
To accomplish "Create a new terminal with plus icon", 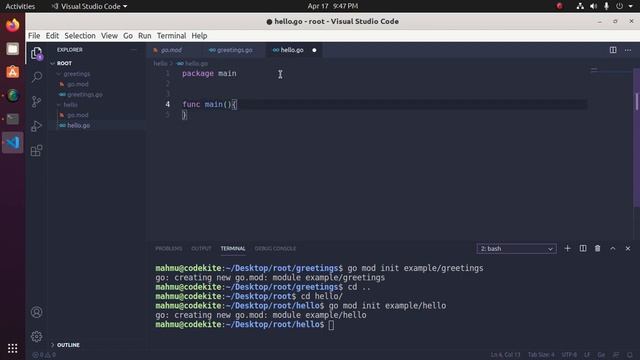I will coord(567,248).
